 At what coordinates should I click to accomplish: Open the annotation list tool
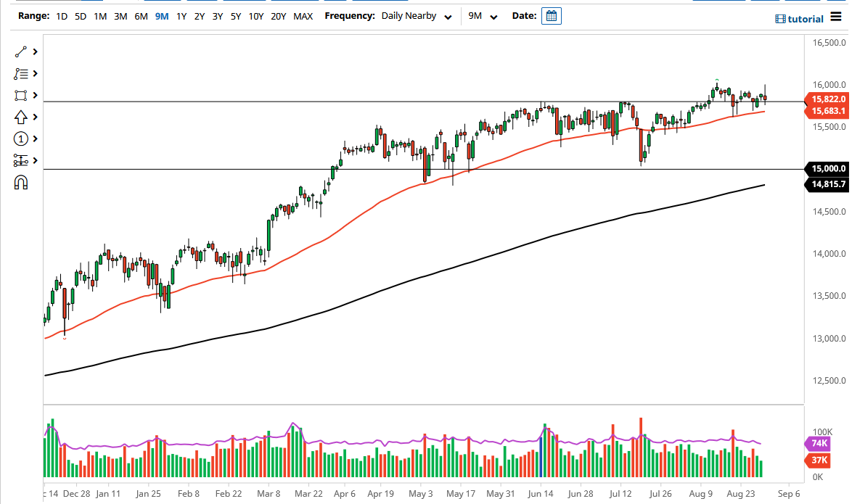click(x=21, y=73)
